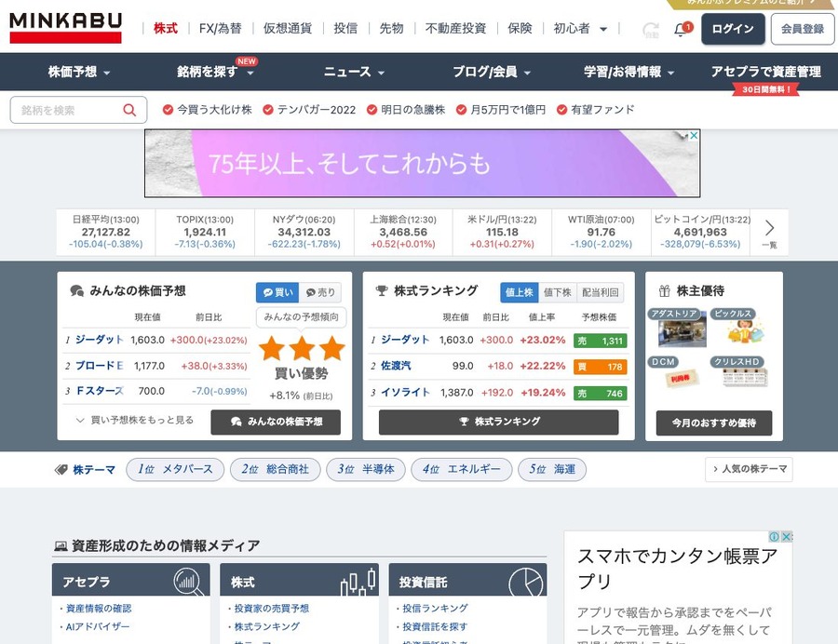Click right arrow of market ticker
Viewport: 838px width, 644px height.
coord(770,229)
